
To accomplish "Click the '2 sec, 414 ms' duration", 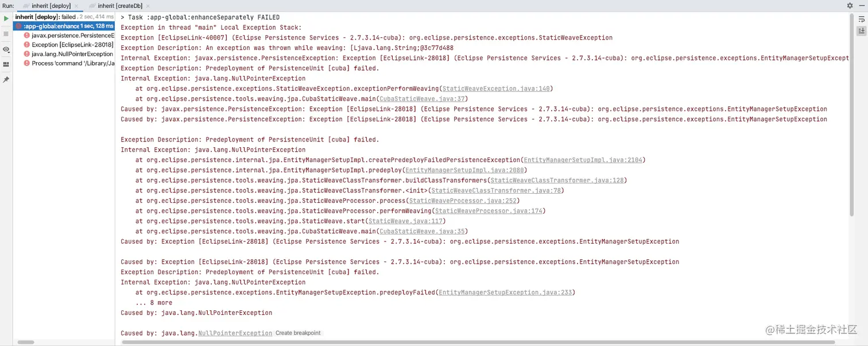I will point(96,17).
